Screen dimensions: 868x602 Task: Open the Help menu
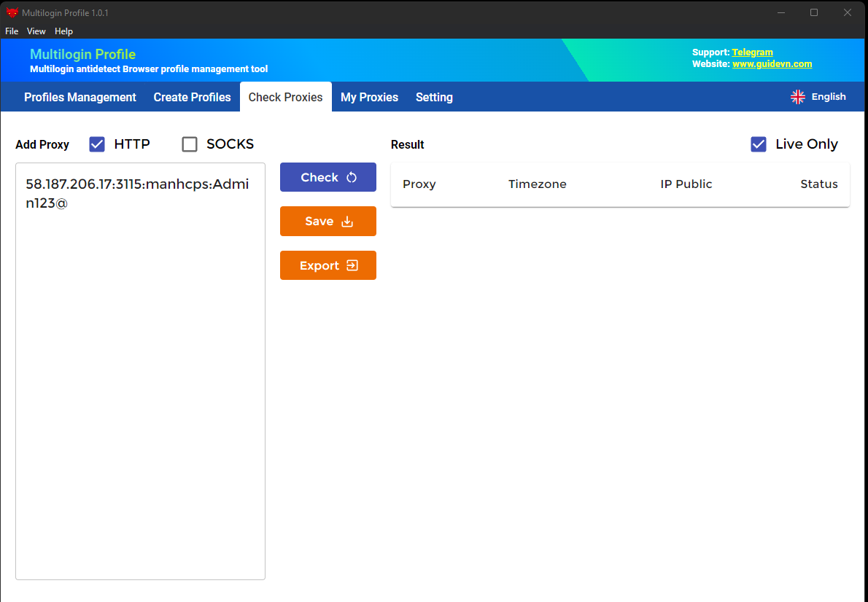[63, 31]
